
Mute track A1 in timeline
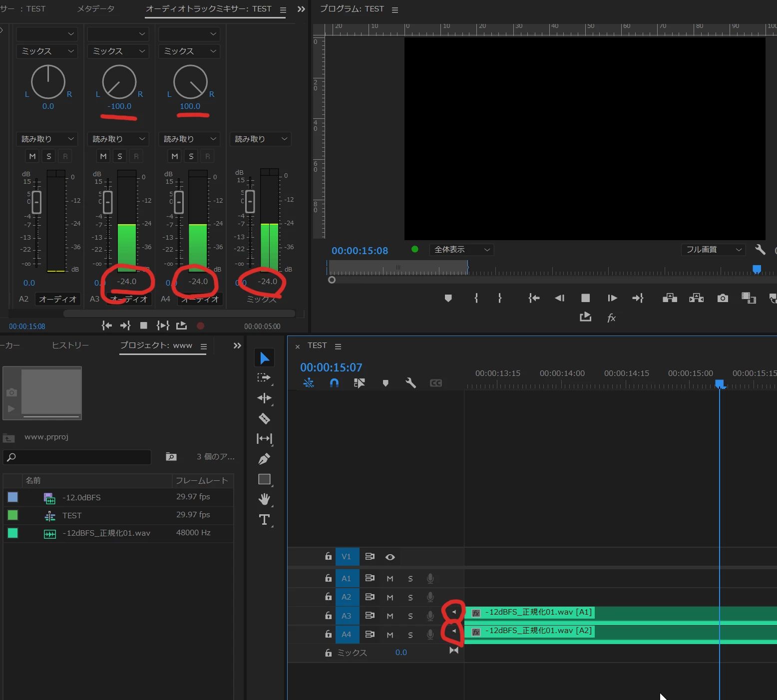tap(390, 578)
